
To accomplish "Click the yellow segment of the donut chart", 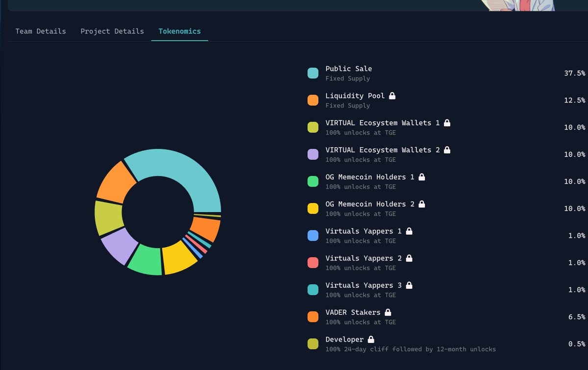I will pos(177,258).
